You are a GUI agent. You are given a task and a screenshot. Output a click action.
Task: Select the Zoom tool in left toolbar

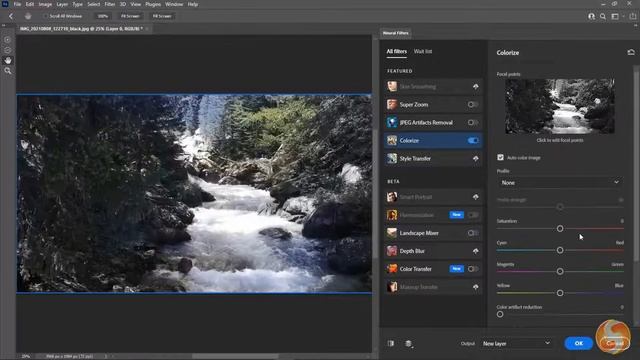click(8, 71)
